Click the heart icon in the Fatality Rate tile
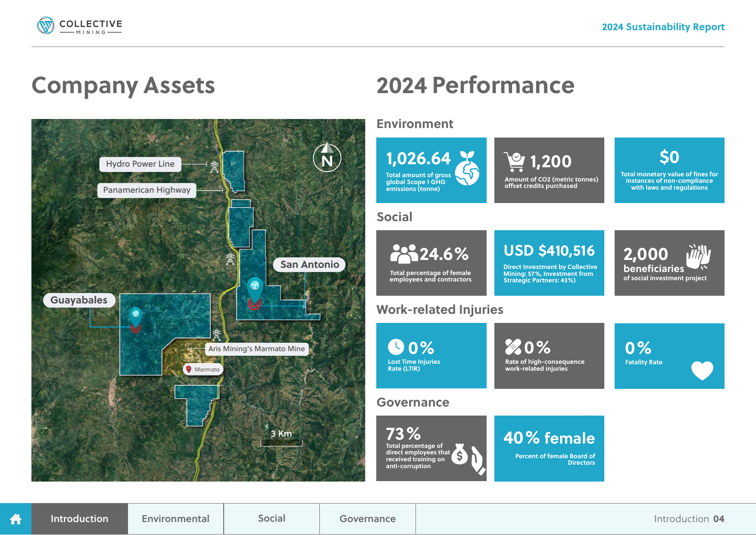 (x=702, y=370)
